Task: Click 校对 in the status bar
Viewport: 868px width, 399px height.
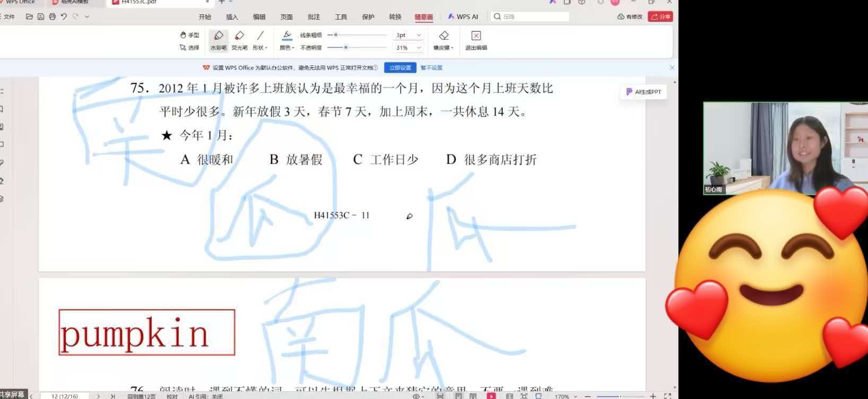Action: [x=172, y=396]
